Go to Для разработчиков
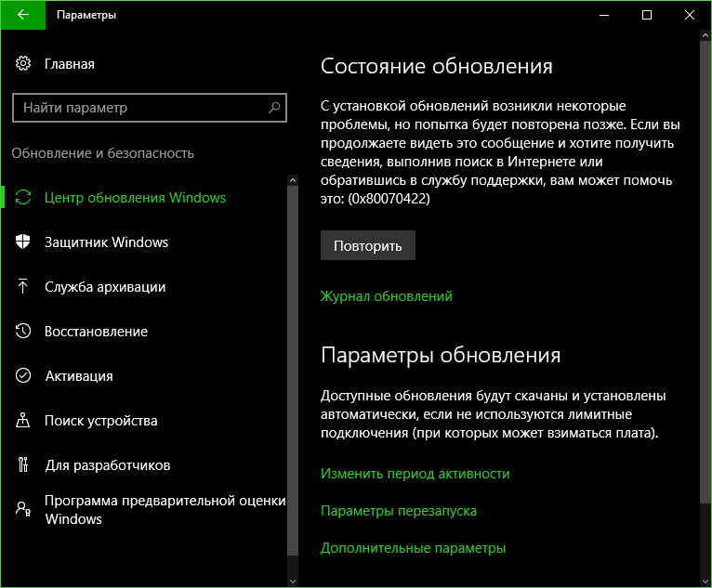Viewport: 712px width, 588px height. (108, 465)
